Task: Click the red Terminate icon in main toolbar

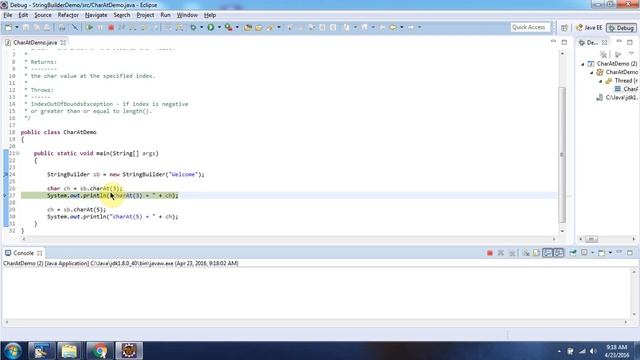Action: [x=111, y=27]
